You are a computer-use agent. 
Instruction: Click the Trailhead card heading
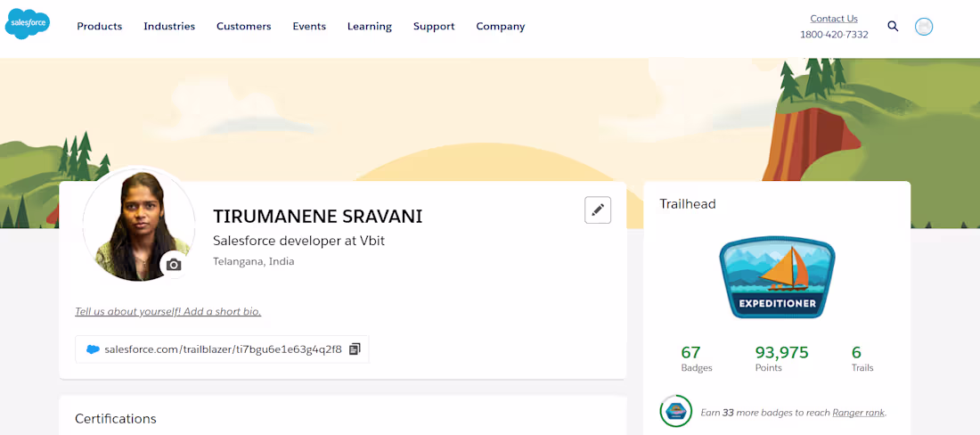pos(688,204)
